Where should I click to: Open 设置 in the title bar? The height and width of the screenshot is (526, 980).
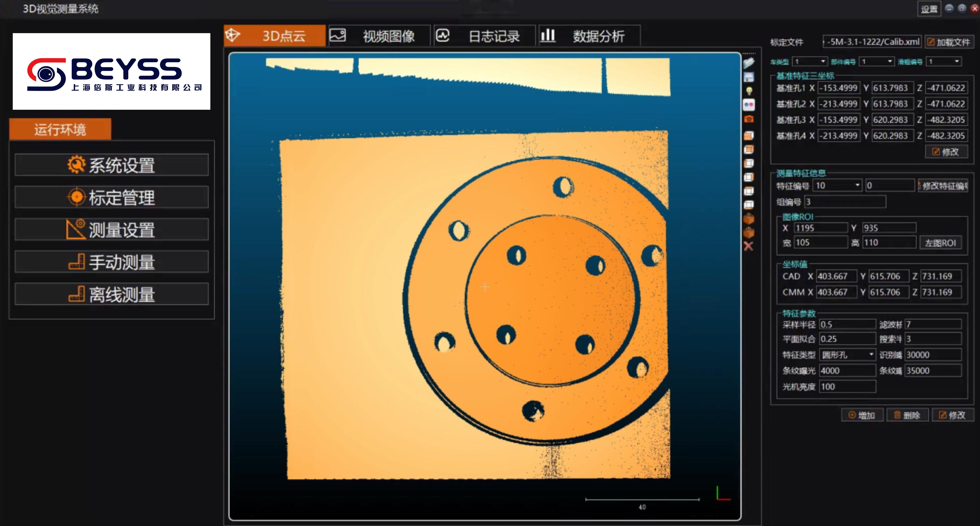pyautogui.click(x=929, y=9)
